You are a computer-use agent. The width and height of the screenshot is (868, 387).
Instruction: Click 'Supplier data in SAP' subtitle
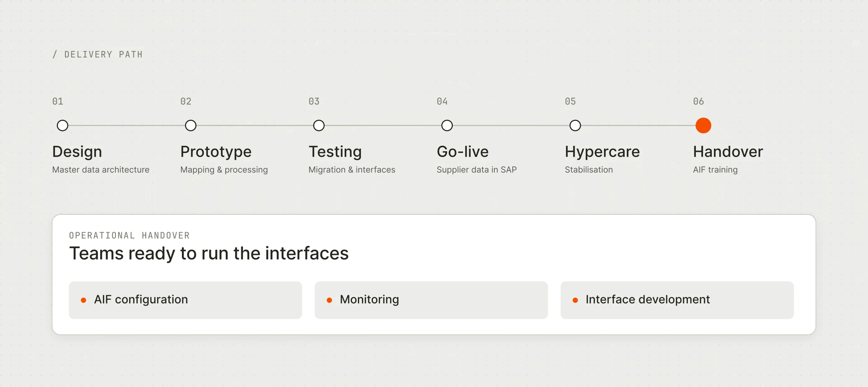point(477,170)
